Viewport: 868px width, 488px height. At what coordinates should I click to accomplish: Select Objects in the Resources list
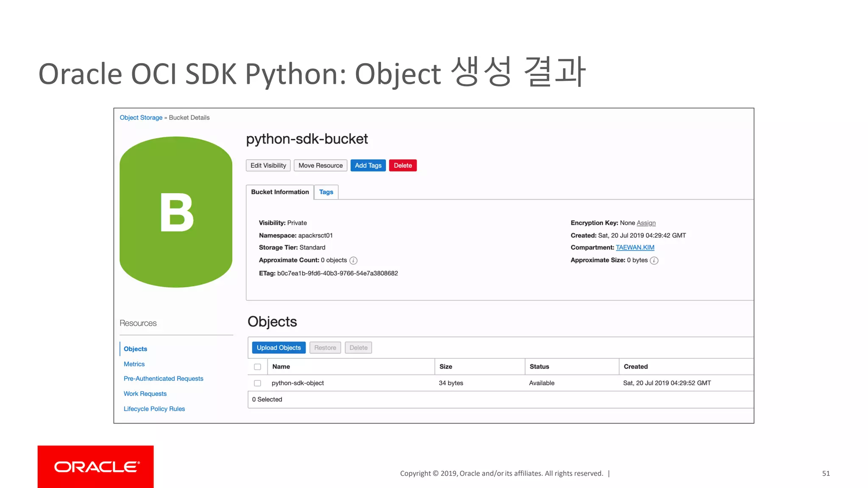135,349
